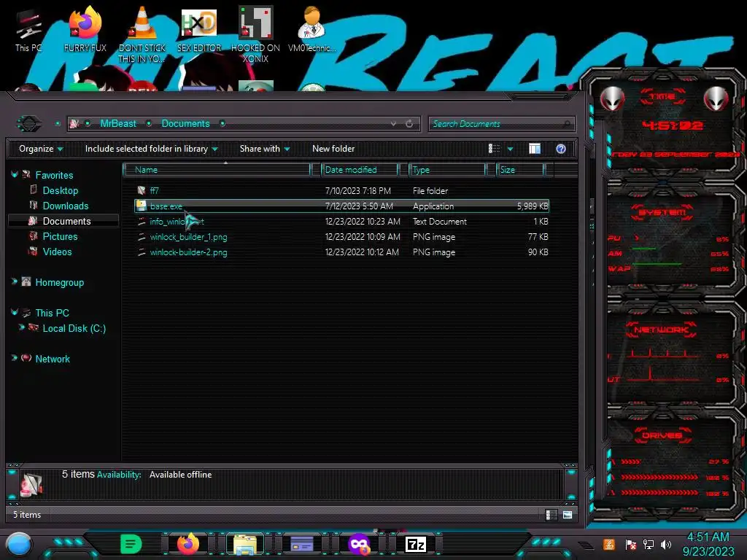Image resolution: width=747 pixels, height=560 pixels.
Task: Select Downloads in Favorites
Action: click(65, 206)
